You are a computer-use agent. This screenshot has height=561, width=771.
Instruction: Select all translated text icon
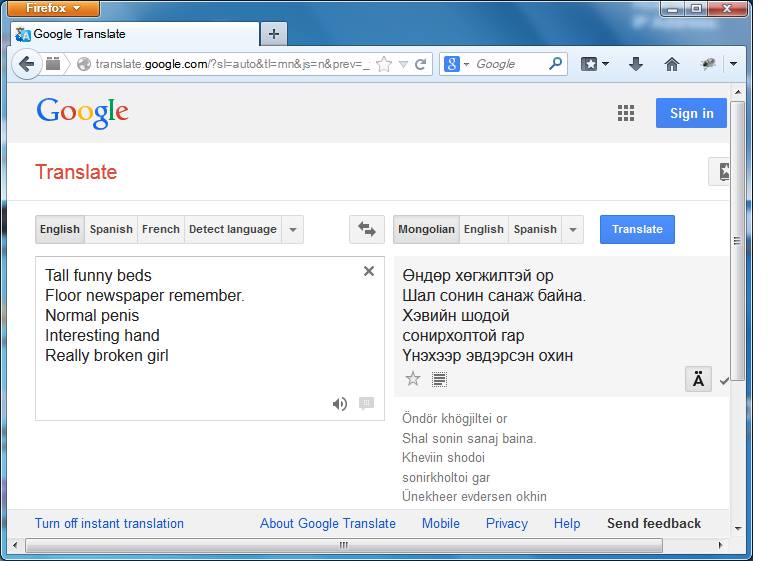tap(439, 379)
